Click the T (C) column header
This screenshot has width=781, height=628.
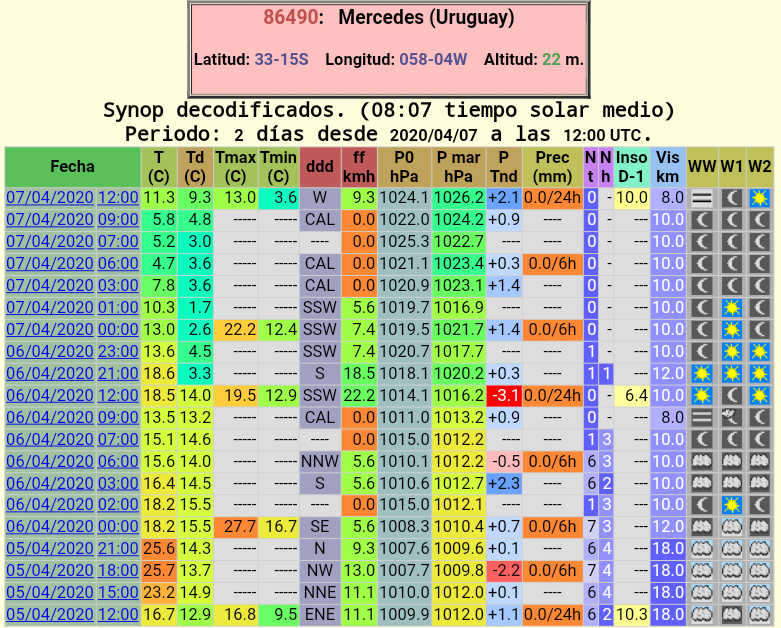[159, 167]
